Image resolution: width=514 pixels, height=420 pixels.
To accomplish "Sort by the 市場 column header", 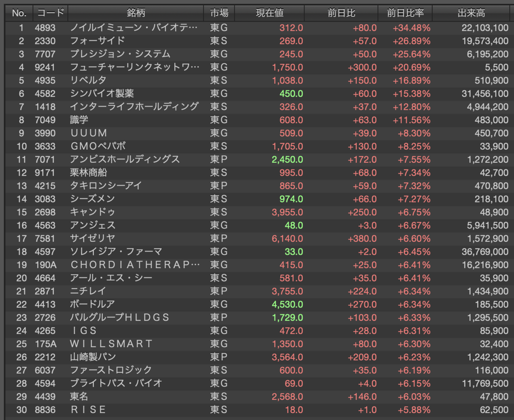I will [x=219, y=13].
